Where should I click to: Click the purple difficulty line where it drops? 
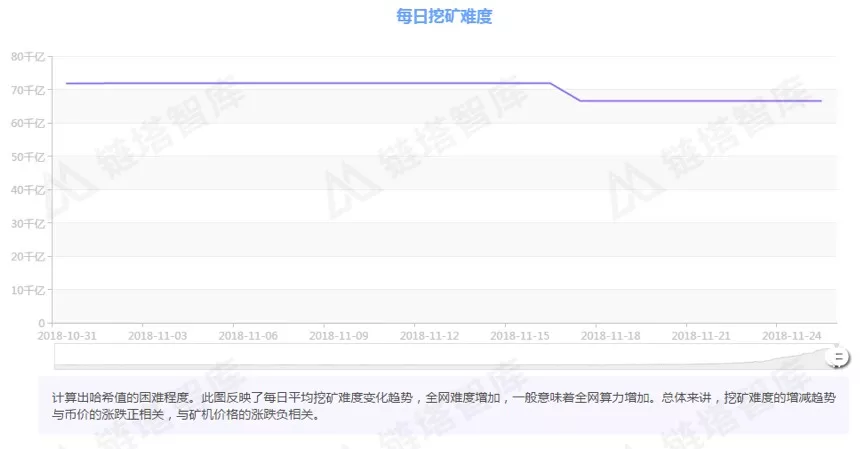point(565,92)
